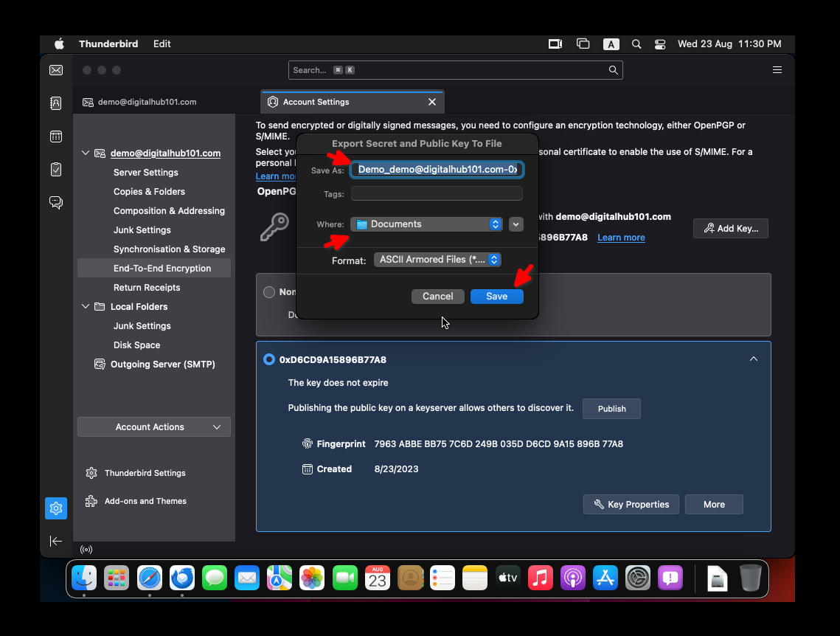The height and width of the screenshot is (636, 840).
Task: Open Messages from the dock
Action: (215, 578)
